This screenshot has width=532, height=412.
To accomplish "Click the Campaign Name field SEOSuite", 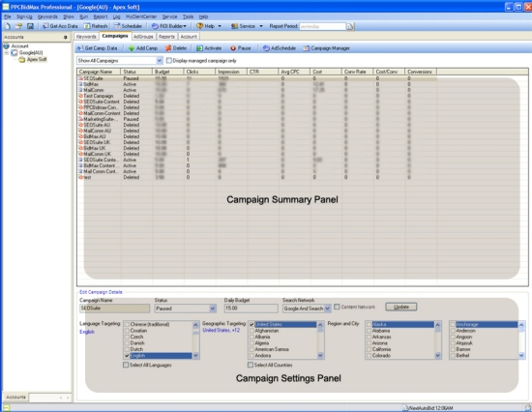I will pyautogui.click(x=115, y=309).
